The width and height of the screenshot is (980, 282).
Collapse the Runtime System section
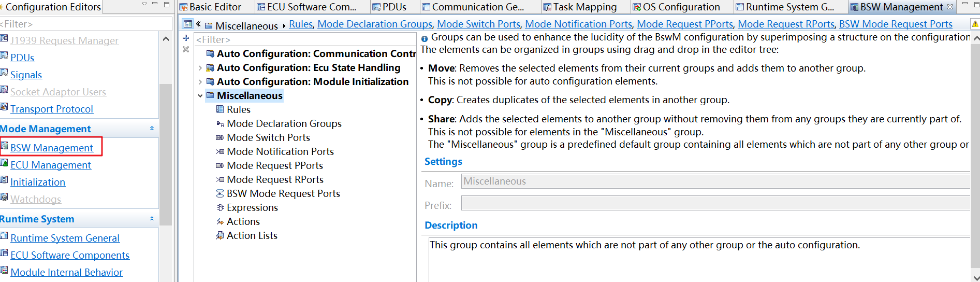click(152, 219)
